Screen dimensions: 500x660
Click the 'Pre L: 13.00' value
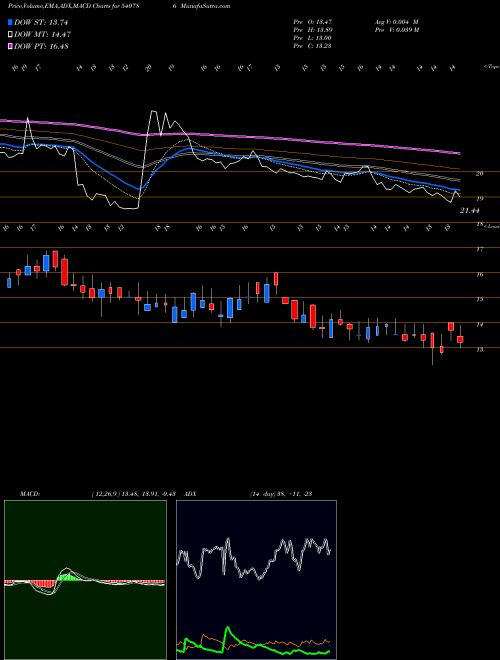coord(312,38)
